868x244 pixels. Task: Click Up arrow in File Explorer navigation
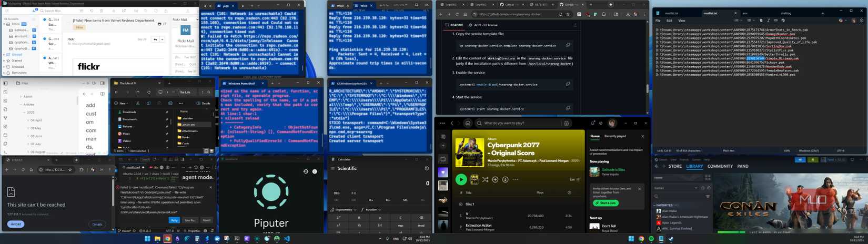click(138, 92)
